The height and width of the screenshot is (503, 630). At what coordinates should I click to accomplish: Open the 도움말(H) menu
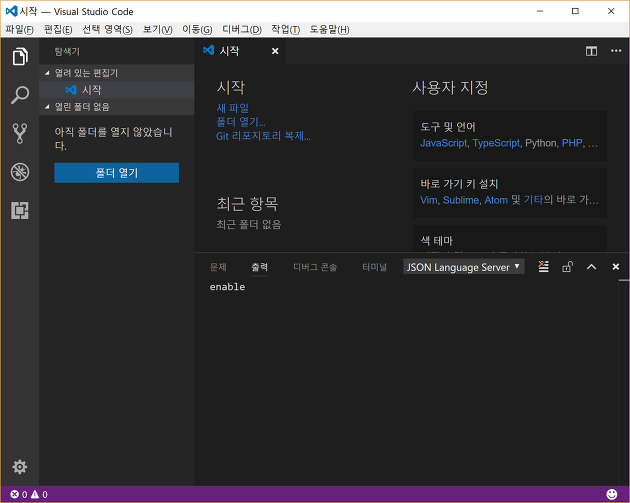329,29
